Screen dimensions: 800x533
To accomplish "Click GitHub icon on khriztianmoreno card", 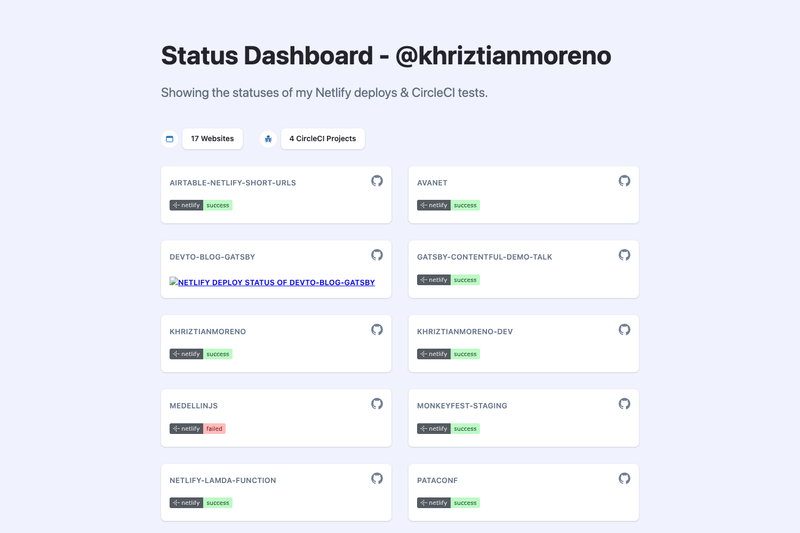I will pos(377,329).
